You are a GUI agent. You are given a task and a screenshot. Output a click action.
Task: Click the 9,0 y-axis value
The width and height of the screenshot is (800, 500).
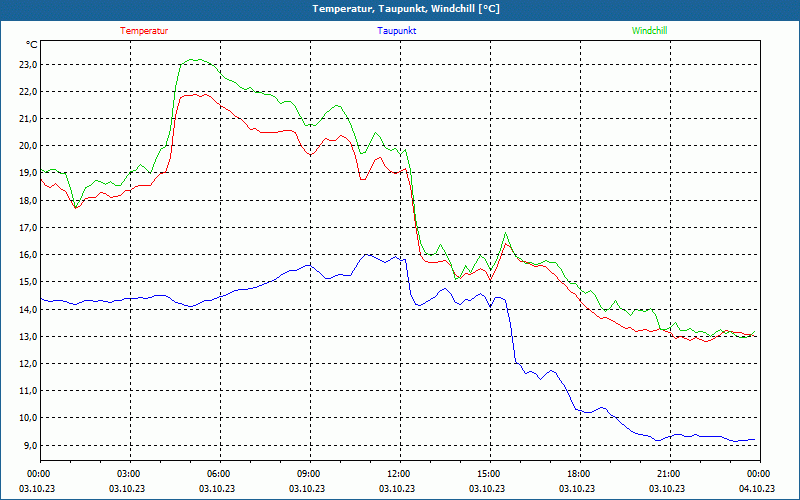pyautogui.click(x=30, y=445)
